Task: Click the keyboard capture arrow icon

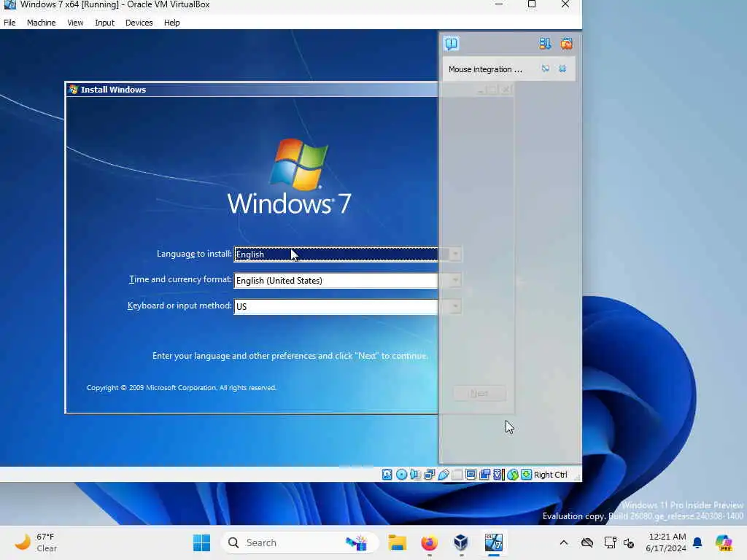Action: tap(527, 474)
